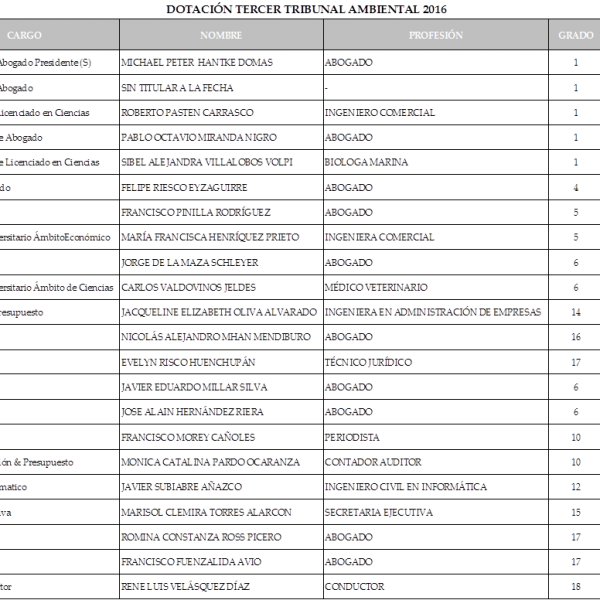This screenshot has height=600, width=600.
Task: Click the CARGO column header
Action: (25, 35)
